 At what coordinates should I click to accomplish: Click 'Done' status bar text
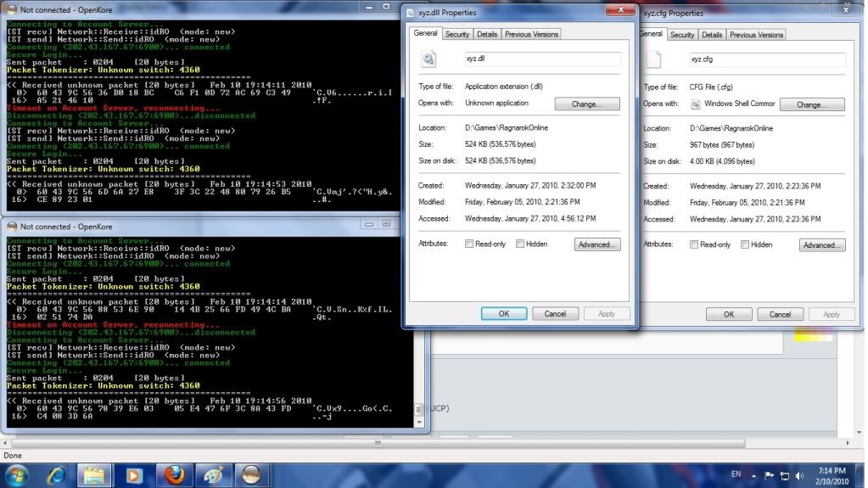tap(13, 455)
